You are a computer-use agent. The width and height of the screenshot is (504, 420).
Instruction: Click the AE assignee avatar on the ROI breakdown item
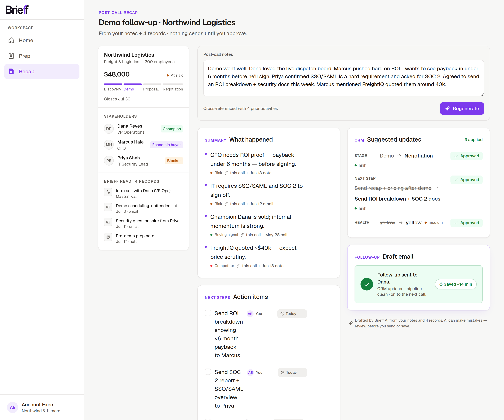pyautogui.click(x=250, y=314)
